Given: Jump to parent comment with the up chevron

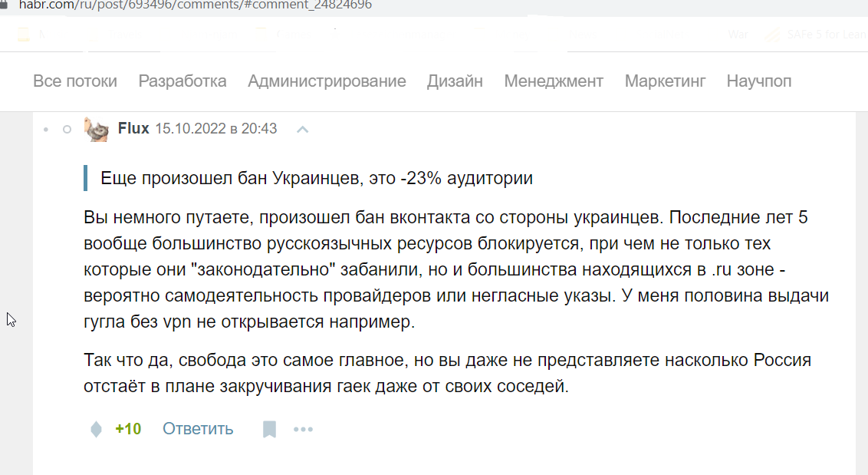Looking at the screenshot, I should 302,130.
